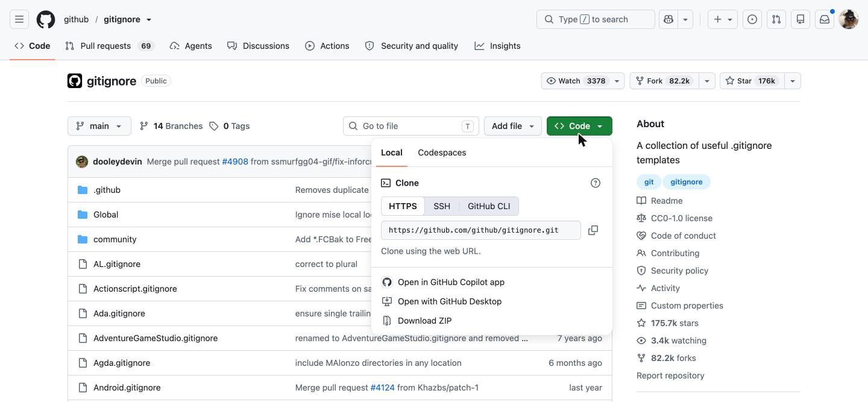Open the Pull requests icon in header
The width and height of the screenshot is (868, 402).
[x=776, y=19]
